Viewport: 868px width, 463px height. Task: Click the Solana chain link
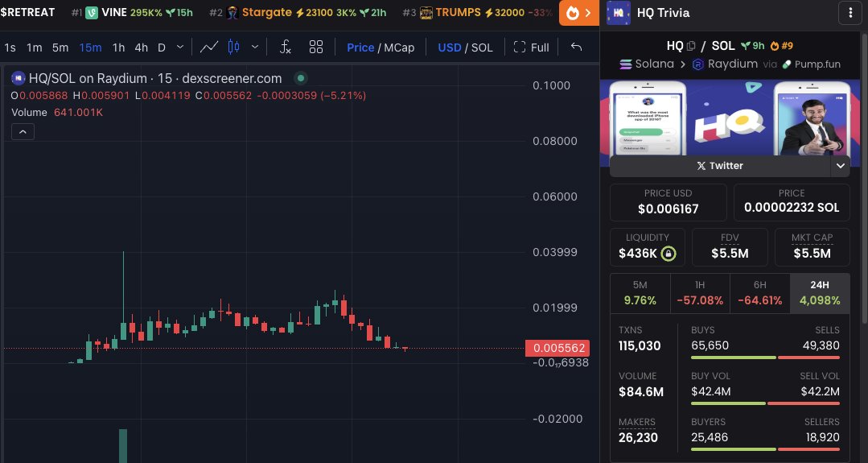click(x=647, y=64)
